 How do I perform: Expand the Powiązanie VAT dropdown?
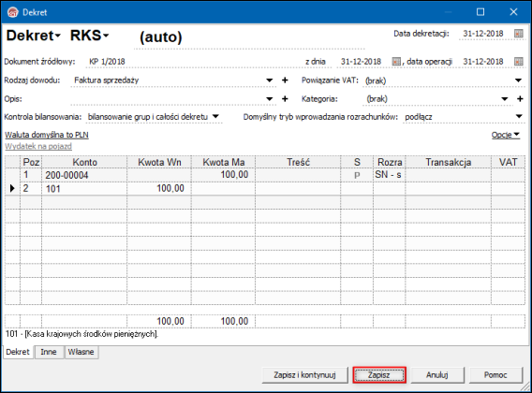click(x=518, y=80)
